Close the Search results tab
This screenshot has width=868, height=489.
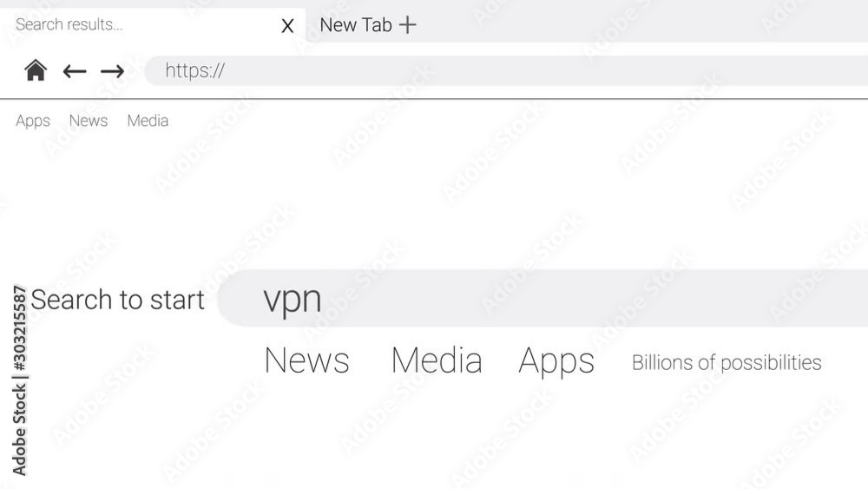click(287, 25)
